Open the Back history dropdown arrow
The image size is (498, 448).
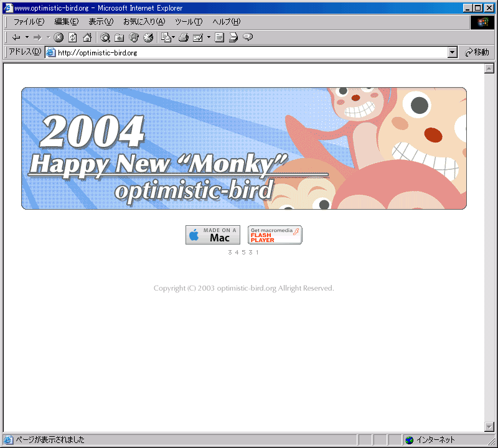[27, 37]
